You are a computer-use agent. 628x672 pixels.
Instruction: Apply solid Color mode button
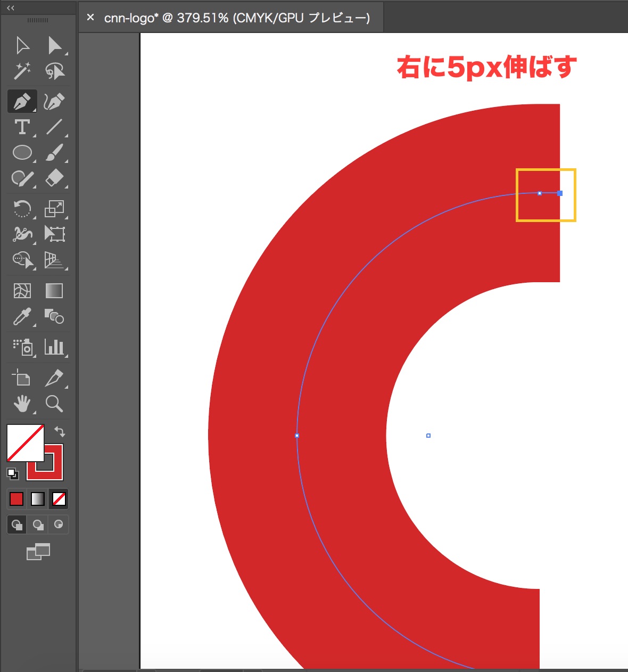click(x=16, y=499)
